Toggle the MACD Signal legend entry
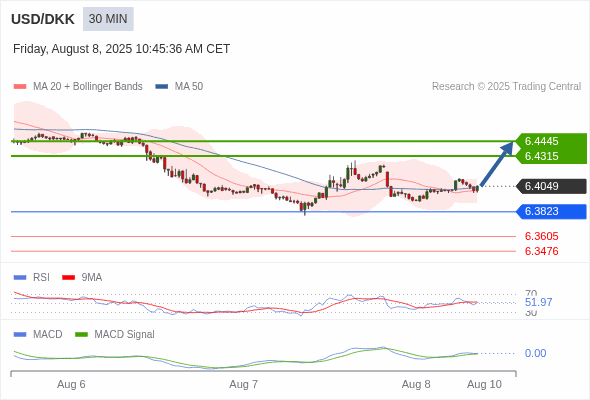 point(115,334)
